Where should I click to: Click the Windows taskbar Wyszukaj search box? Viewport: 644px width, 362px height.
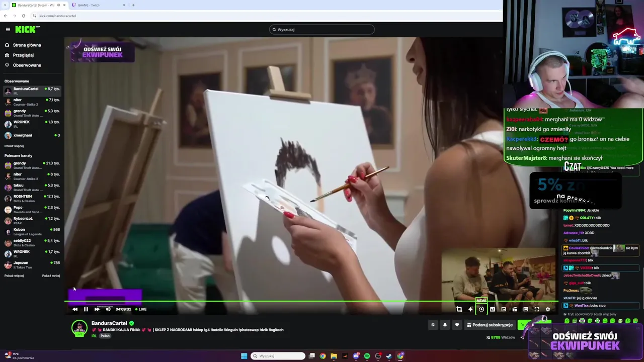pyautogui.click(x=278, y=356)
